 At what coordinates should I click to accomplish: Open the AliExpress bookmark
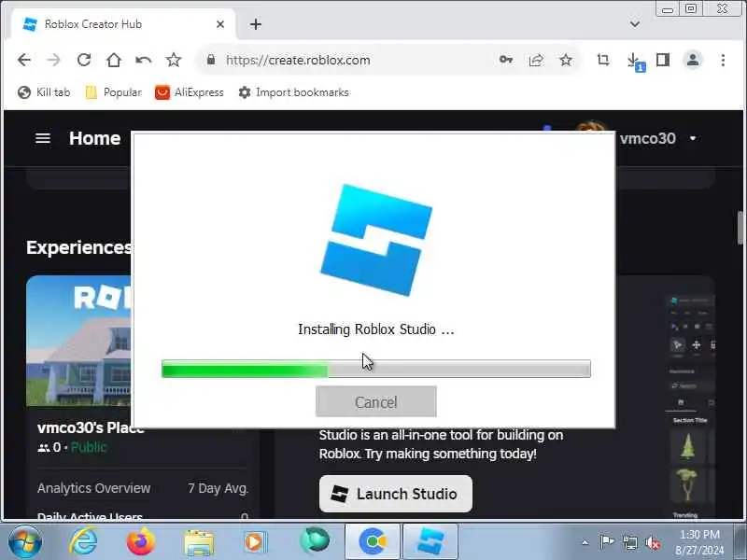pos(190,92)
